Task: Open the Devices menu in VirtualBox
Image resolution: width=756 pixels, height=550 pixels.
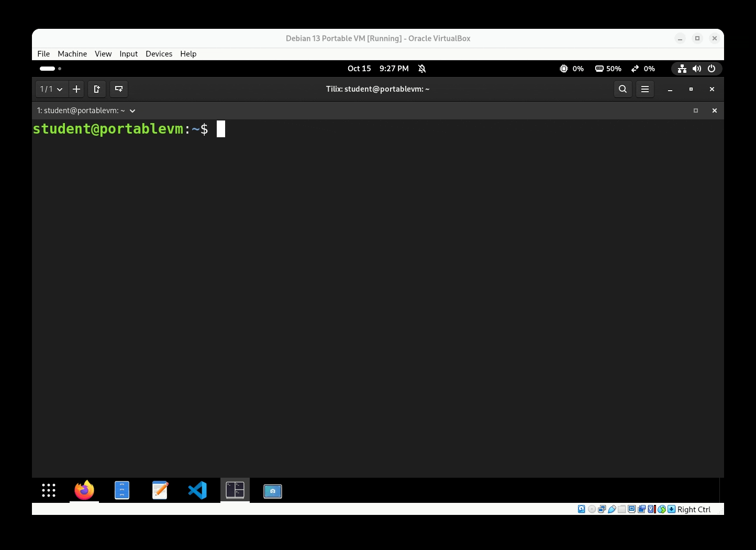Action: click(159, 54)
